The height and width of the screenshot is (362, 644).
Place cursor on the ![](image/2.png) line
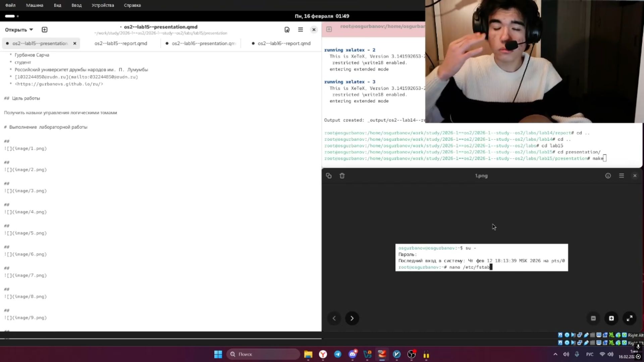pyautogui.click(x=25, y=170)
